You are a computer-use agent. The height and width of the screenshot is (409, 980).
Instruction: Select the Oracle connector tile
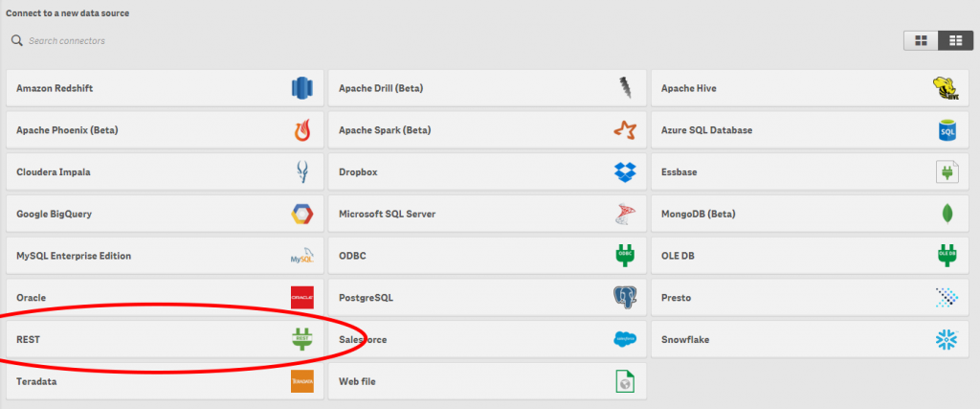165,298
